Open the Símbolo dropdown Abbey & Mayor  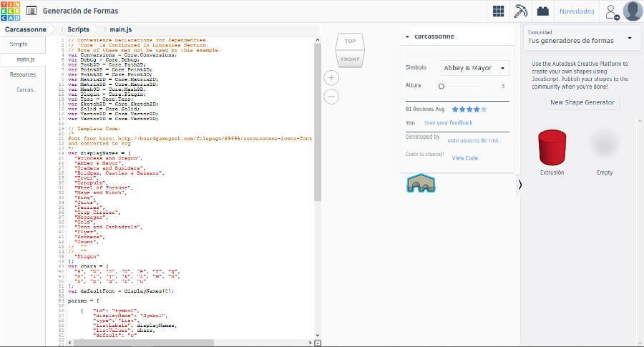point(474,68)
